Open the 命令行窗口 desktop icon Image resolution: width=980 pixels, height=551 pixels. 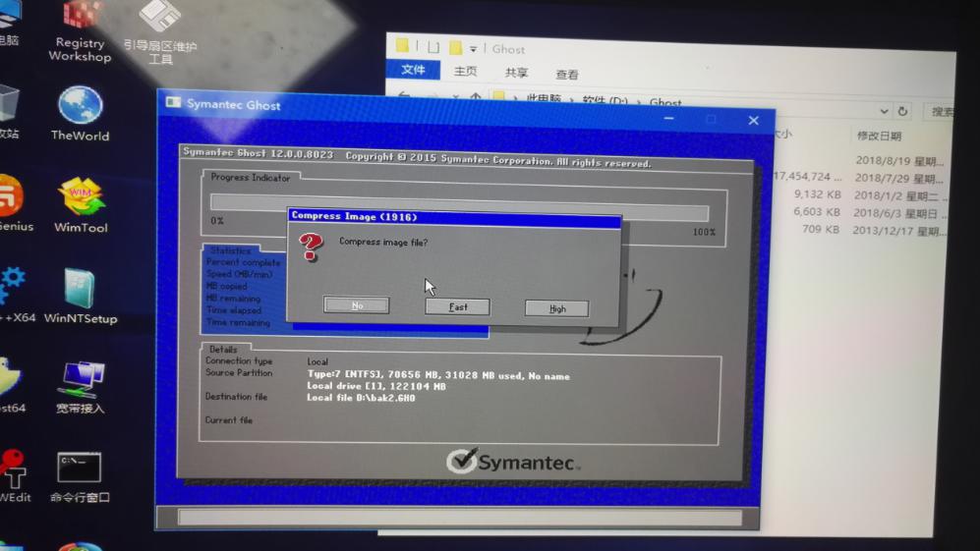tap(80, 478)
